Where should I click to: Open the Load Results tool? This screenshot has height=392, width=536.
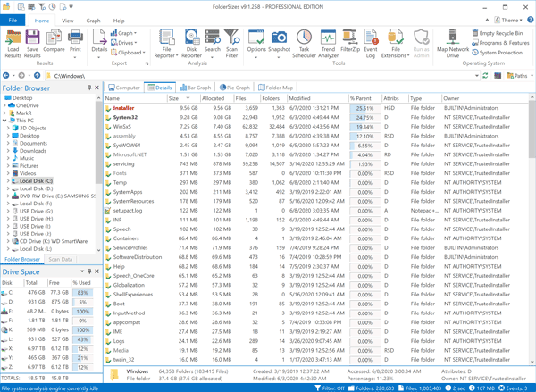(x=13, y=44)
